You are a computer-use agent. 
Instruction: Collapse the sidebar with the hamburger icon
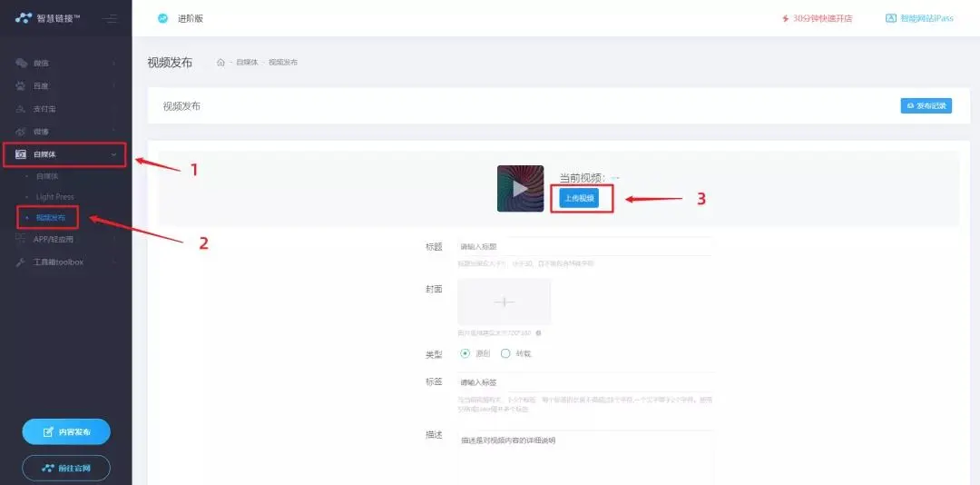(x=110, y=18)
